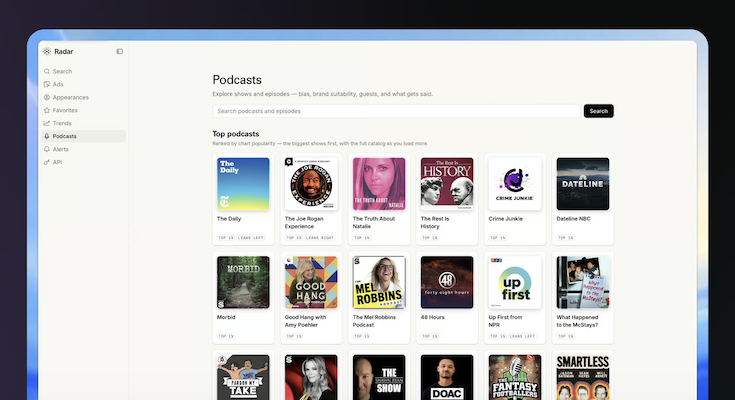Open the SmartLess podcast cover
735x400 pixels.
[583, 377]
